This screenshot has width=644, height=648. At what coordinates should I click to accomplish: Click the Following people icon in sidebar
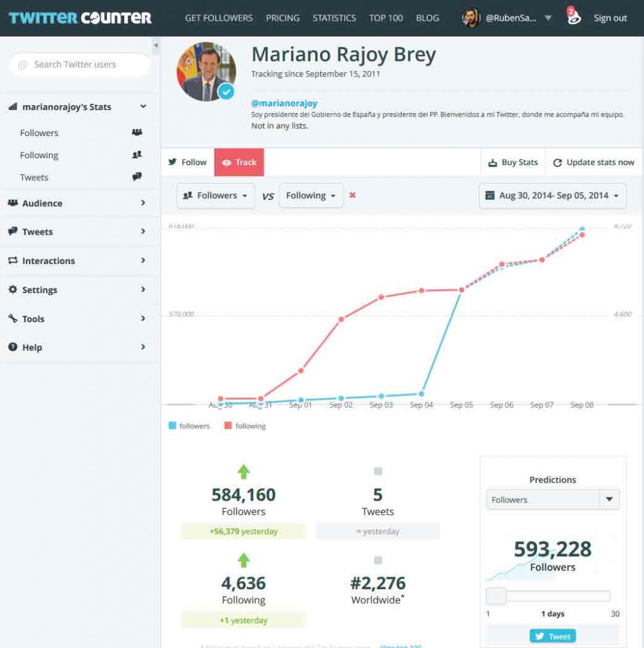coord(137,154)
